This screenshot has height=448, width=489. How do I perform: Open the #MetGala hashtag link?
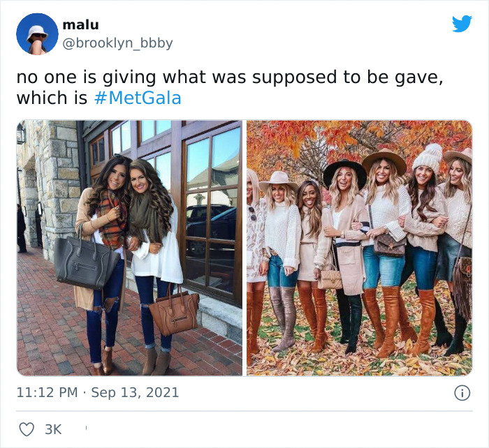tap(137, 98)
